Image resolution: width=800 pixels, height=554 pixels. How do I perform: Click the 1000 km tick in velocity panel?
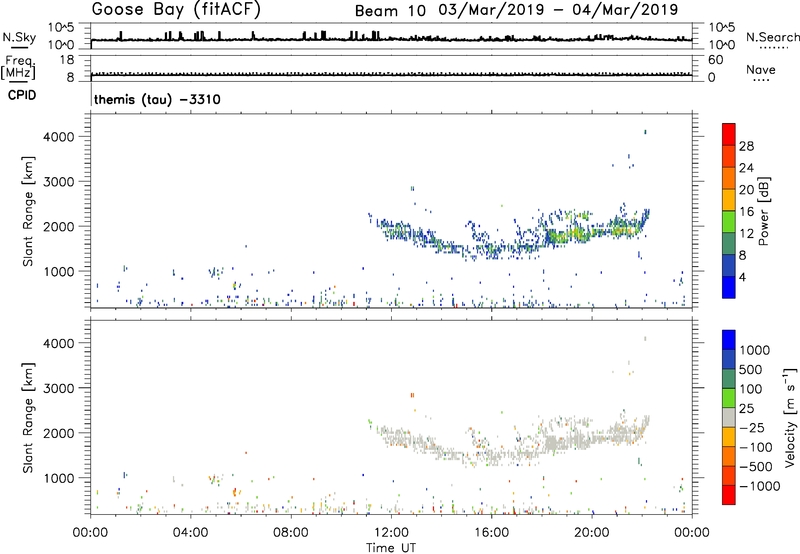(59, 478)
